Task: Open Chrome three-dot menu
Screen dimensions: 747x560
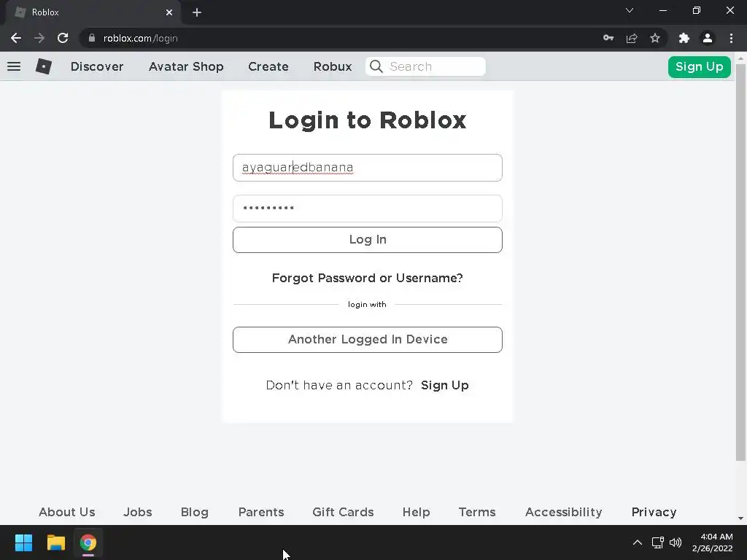Action: pos(731,38)
